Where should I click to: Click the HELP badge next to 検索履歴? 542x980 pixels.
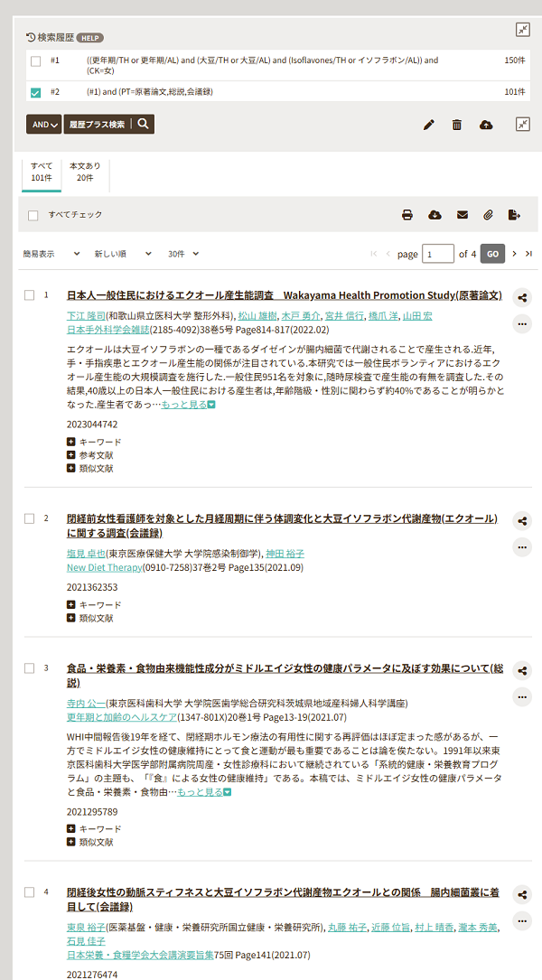(90, 38)
